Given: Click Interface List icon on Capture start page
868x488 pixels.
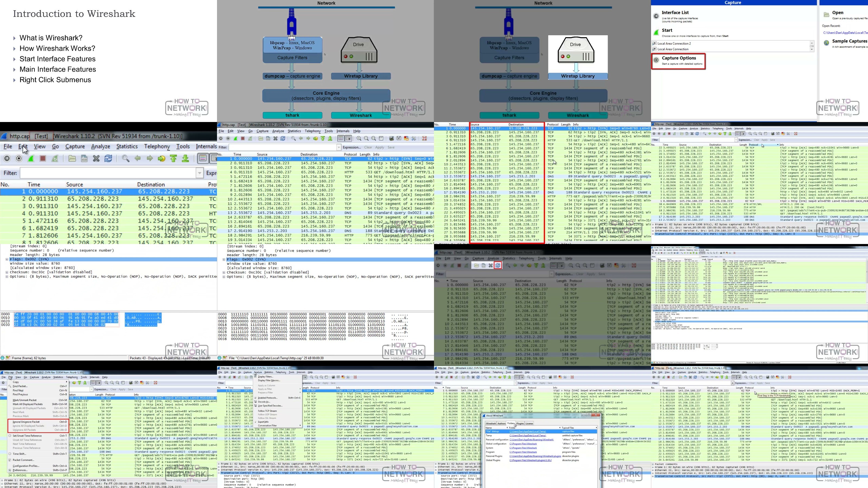Looking at the screenshot, I should pyautogui.click(x=656, y=16).
